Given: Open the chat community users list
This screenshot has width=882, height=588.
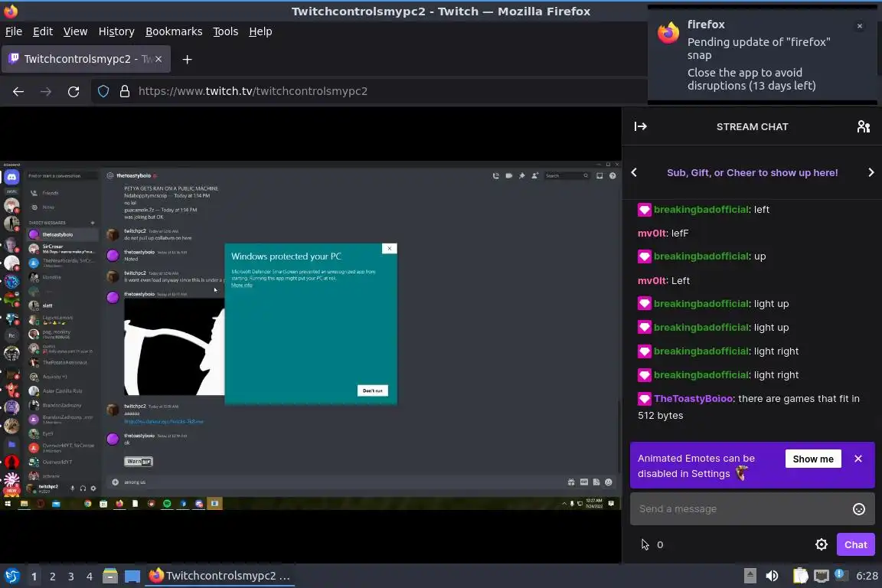Looking at the screenshot, I should pos(864,126).
